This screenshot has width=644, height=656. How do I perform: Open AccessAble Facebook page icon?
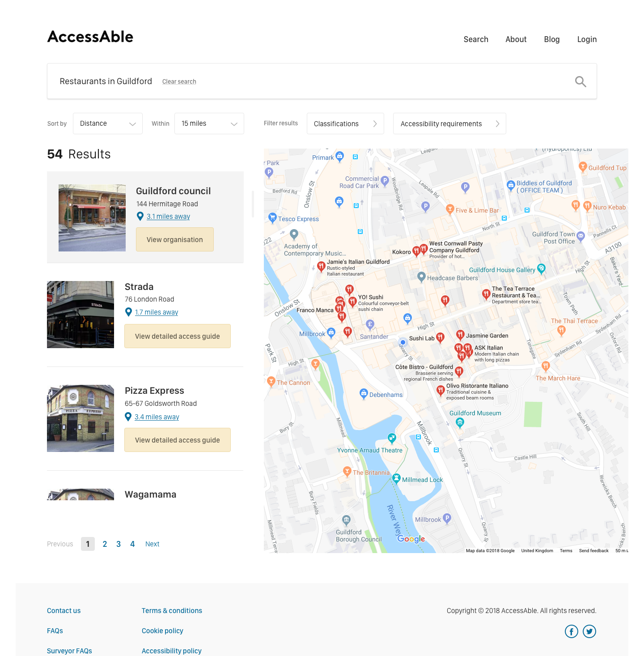(572, 631)
